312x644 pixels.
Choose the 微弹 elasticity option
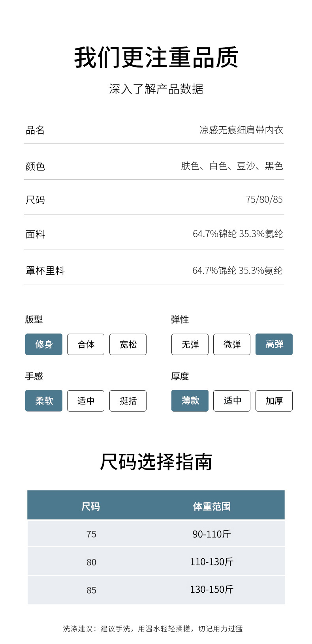232,344
